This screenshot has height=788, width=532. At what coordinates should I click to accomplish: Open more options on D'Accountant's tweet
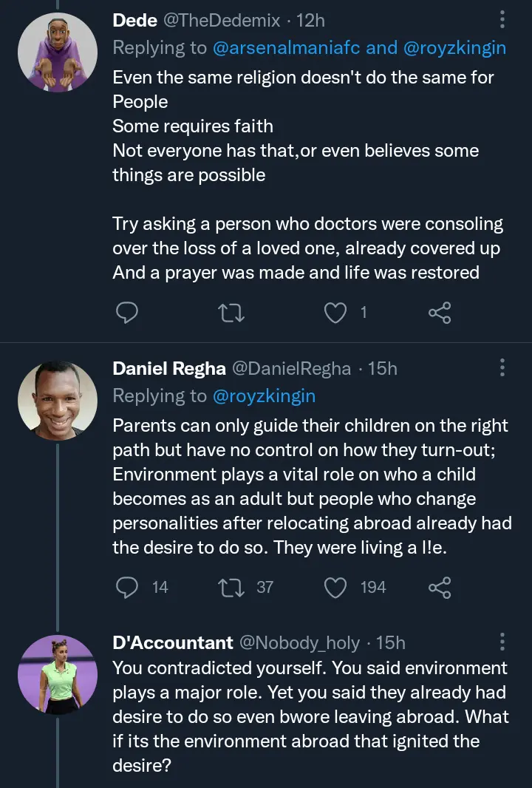click(502, 642)
